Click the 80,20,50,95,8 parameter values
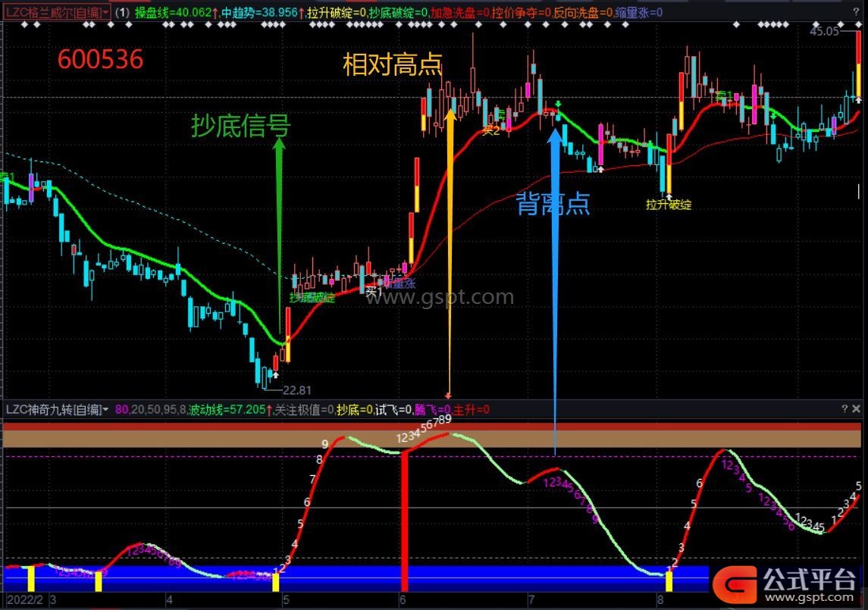This screenshot has height=610, width=868. coord(151,410)
